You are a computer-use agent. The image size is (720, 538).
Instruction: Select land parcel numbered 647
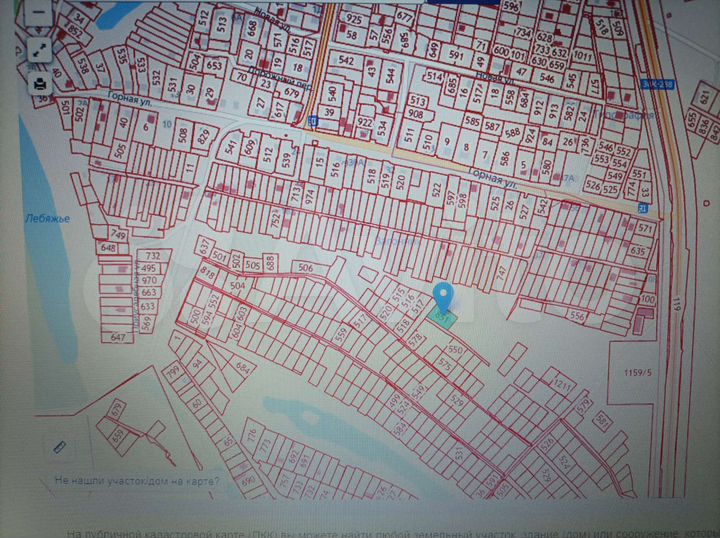click(x=120, y=338)
